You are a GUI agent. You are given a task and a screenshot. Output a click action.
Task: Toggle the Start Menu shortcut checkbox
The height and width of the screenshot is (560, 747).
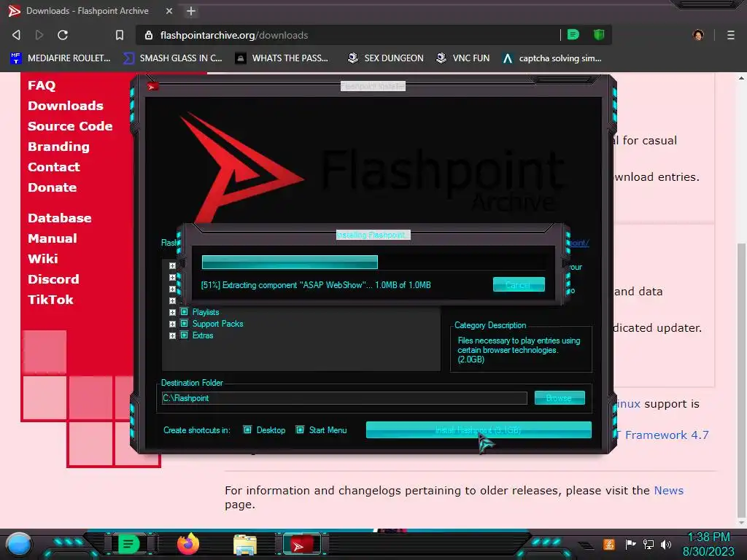[x=300, y=430]
